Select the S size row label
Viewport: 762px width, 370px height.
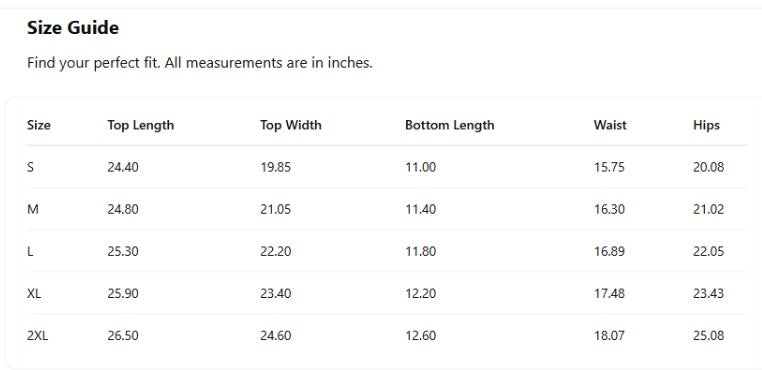(x=30, y=167)
